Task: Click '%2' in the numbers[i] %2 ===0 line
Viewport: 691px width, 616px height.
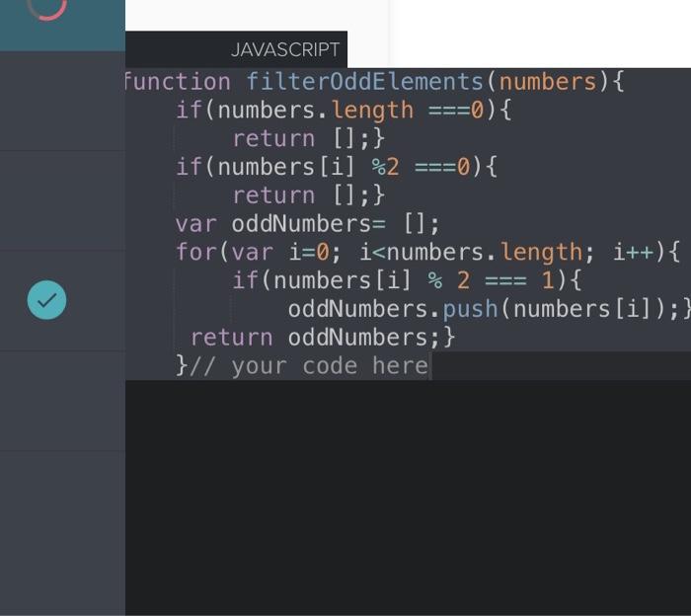Action: 385,167
